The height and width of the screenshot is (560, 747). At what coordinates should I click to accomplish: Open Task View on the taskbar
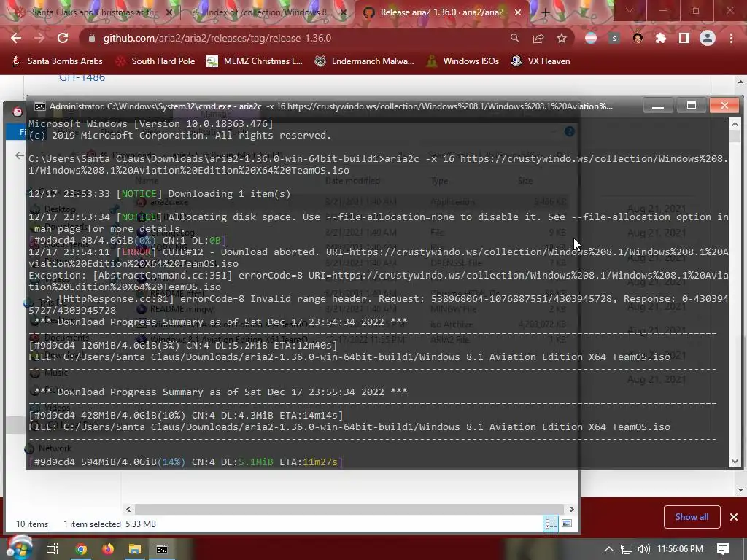click(52, 549)
